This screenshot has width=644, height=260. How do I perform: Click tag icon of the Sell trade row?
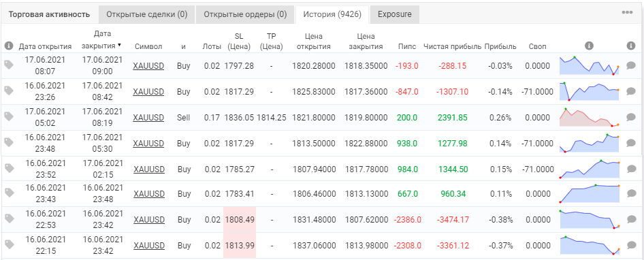click(x=9, y=118)
